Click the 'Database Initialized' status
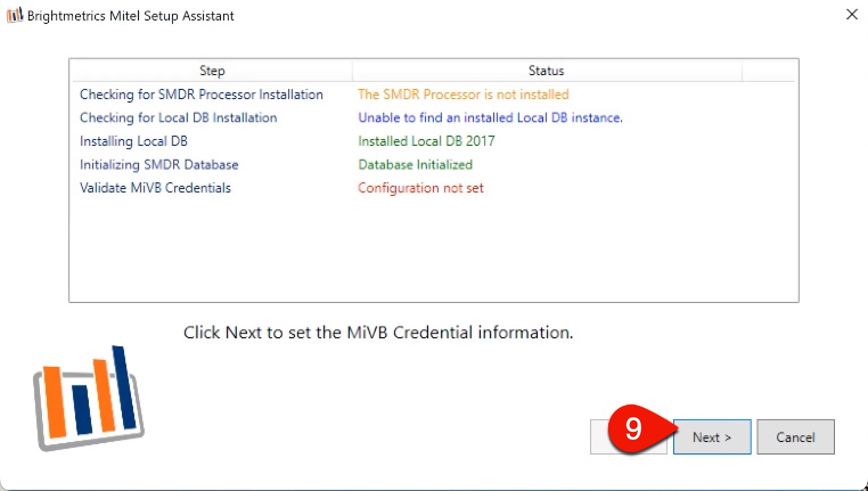Image resolution: width=868 pixels, height=491 pixels. point(415,165)
